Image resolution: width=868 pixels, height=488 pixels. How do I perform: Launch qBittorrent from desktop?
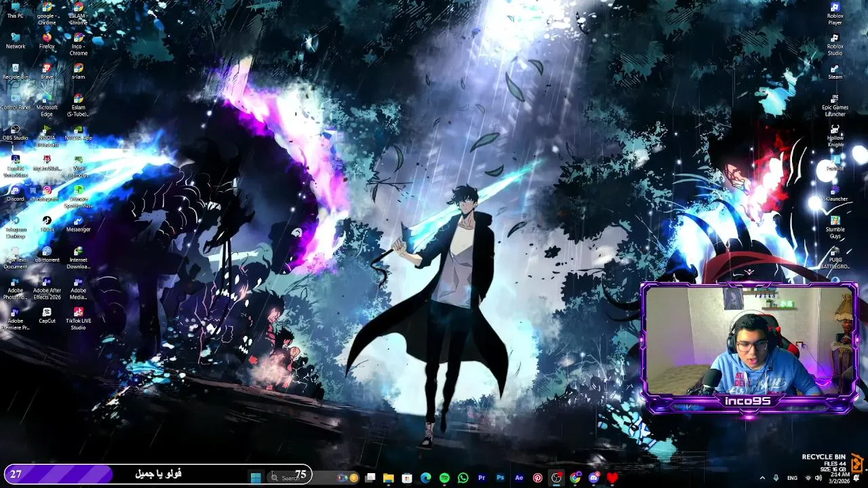(x=47, y=254)
